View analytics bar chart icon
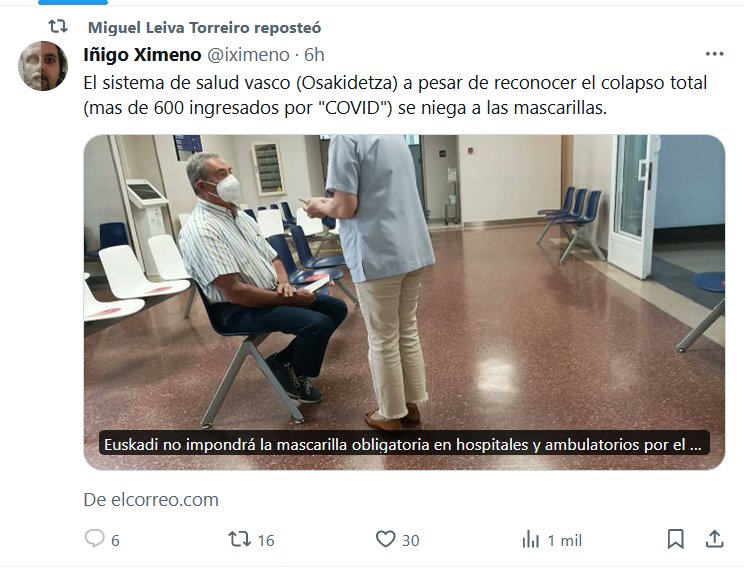The image size is (744, 572). click(530, 540)
